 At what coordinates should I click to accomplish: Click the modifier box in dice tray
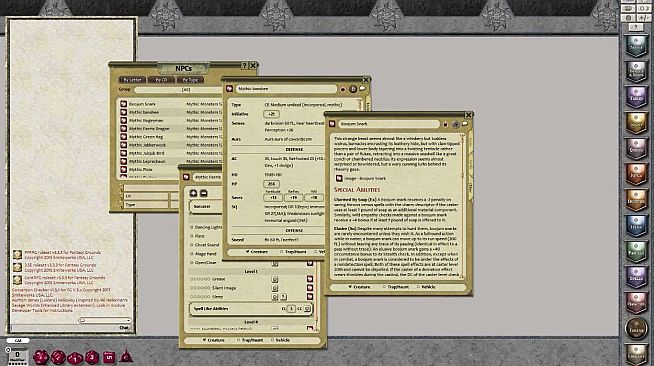tap(18, 355)
